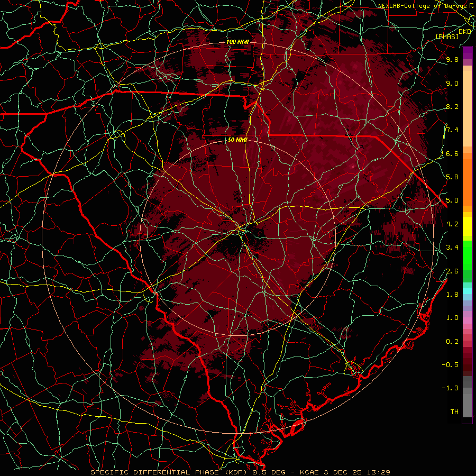Click the "100 NMI" range ring label

(237, 42)
